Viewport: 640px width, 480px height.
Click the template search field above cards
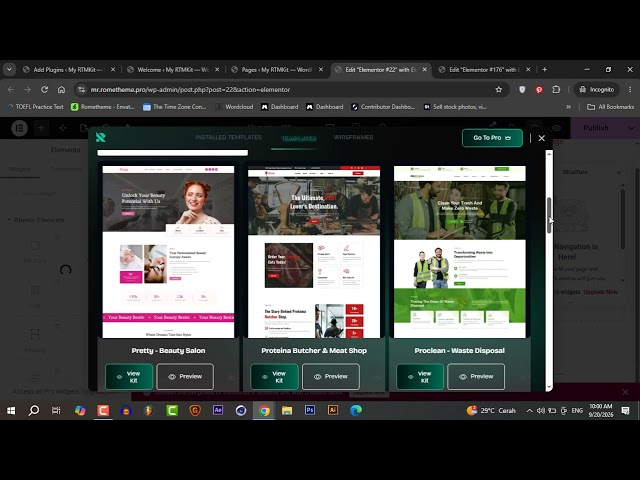click(x=172, y=153)
